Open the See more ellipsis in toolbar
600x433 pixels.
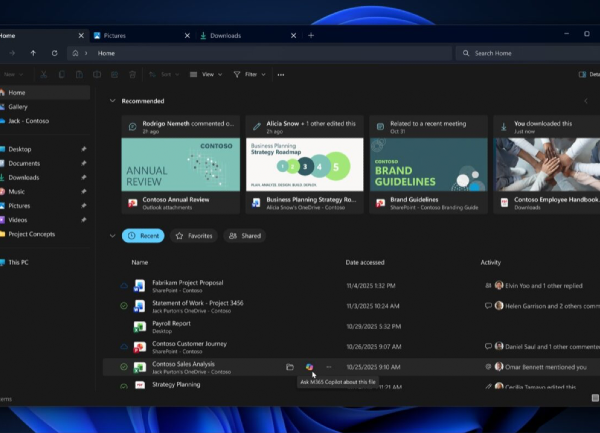click(x=281, y=75)
